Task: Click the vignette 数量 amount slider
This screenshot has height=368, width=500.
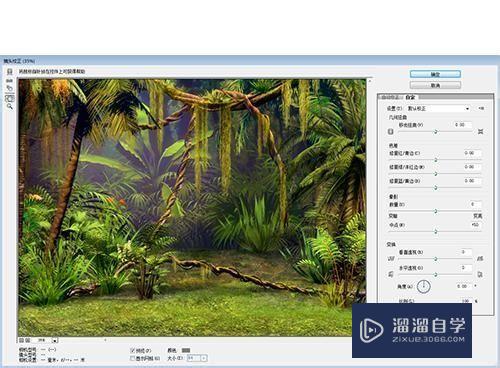Action: coord(435,211)
